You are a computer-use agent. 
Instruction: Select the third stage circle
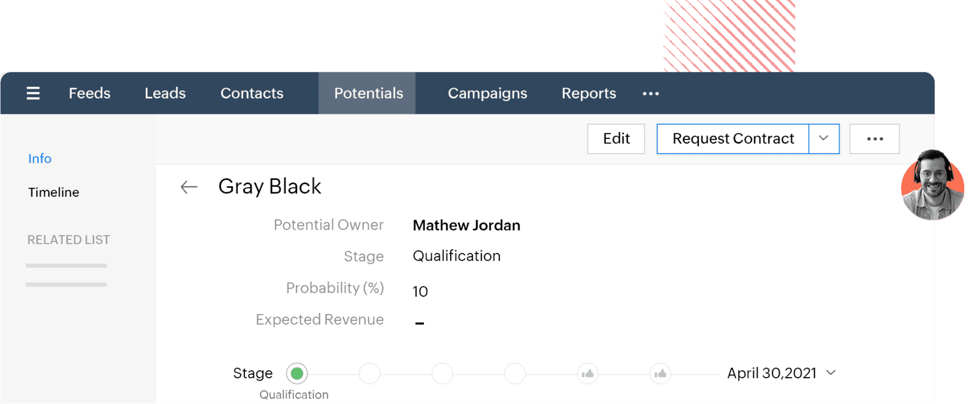(442, 373)
